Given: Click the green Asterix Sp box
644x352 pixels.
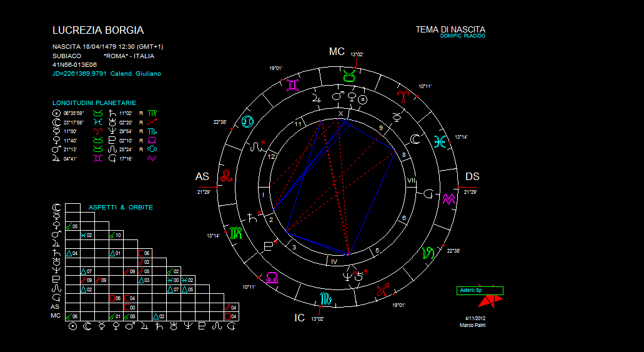Looking at the screenshot, I should tap(480, 291).
